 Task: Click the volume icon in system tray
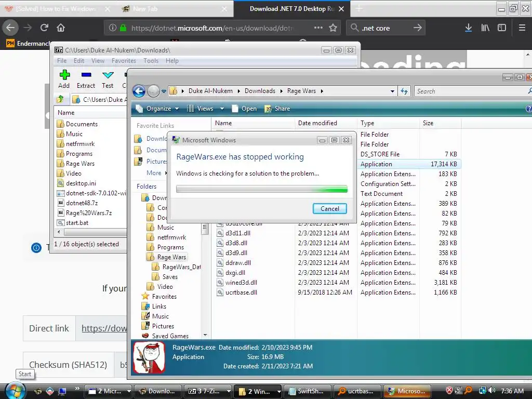point(492,391)
